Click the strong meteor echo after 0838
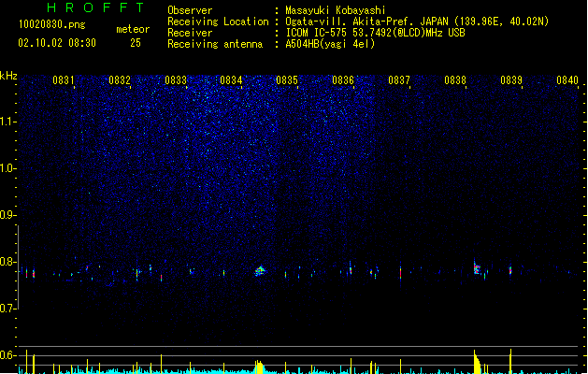Image resolution: width=588 pixels, height=374 pixels. (x=477, y=267)
